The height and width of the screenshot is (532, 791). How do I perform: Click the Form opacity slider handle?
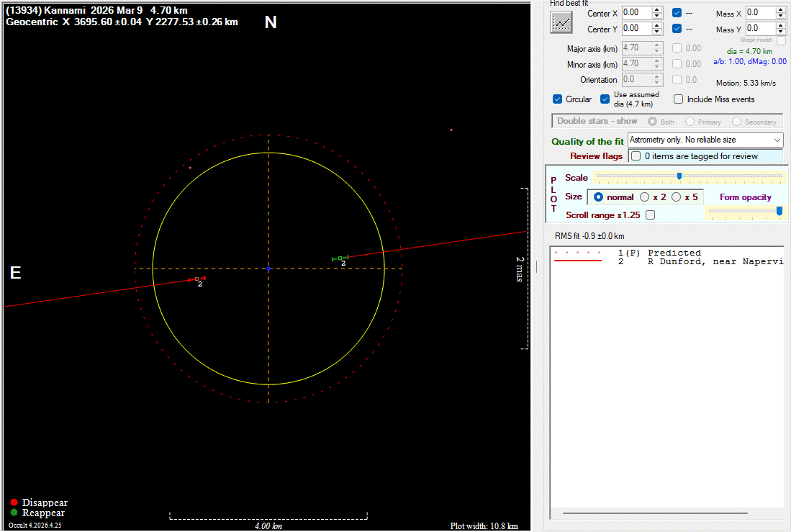tap(779, 210)
